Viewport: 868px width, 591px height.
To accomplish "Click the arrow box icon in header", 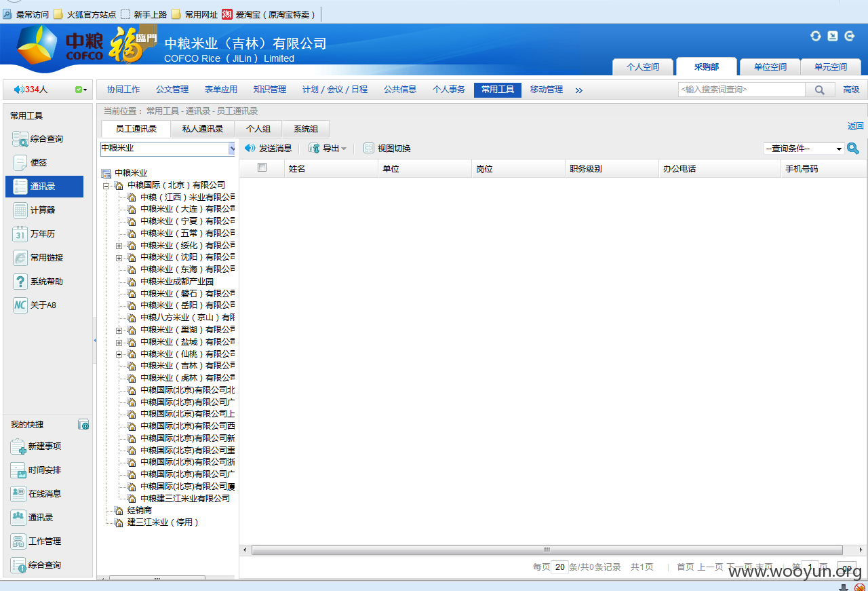I will point(833,36).
